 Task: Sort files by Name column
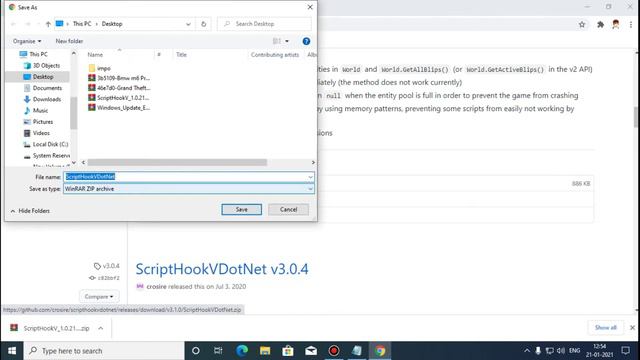click(x=95, y=55)
